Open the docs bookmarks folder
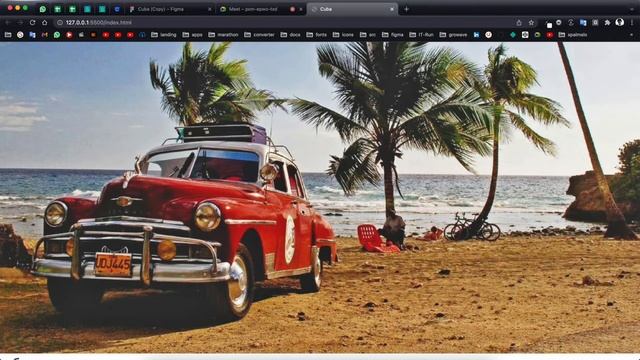This screenshot has height=360, width=640. pos(291,35)
